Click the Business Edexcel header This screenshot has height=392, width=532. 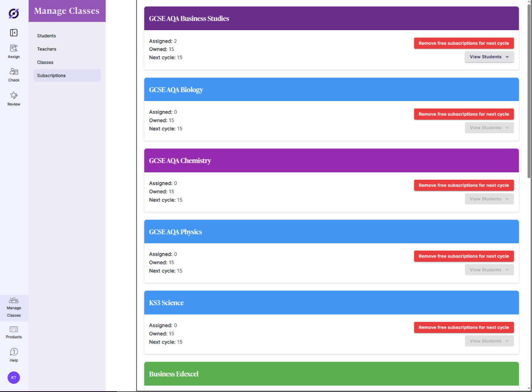[331, 374]
